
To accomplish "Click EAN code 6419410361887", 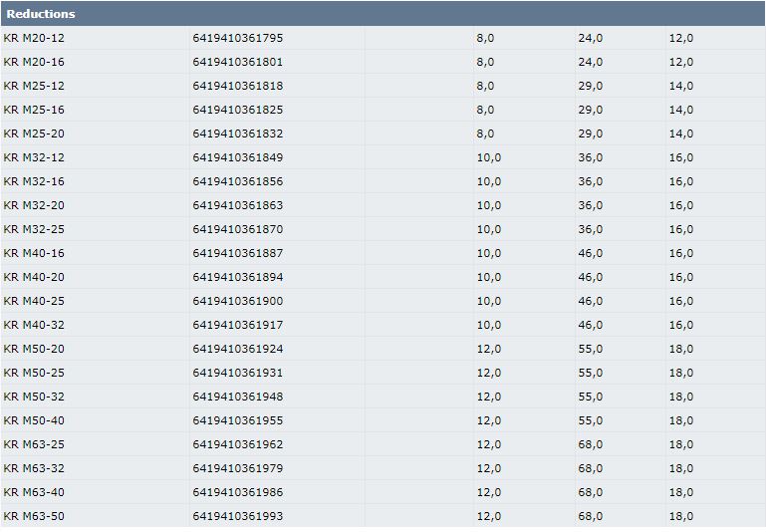I will [x=238, y=253].
